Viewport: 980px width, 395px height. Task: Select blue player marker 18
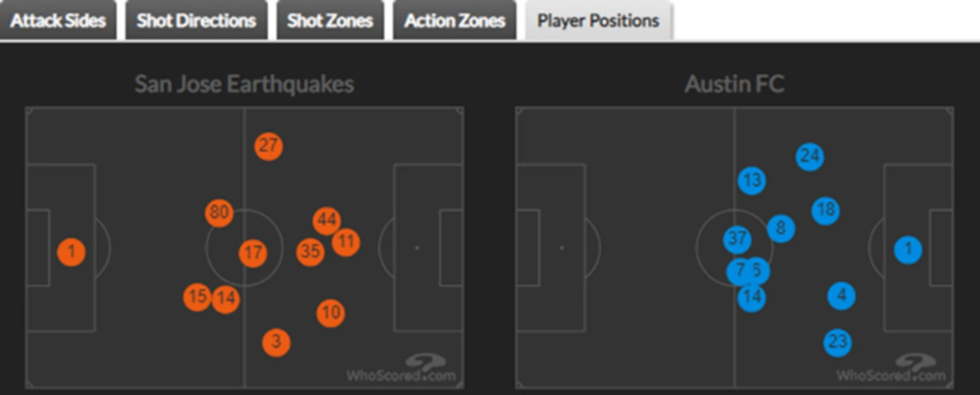pyautogui.click(x=826, y=210)
